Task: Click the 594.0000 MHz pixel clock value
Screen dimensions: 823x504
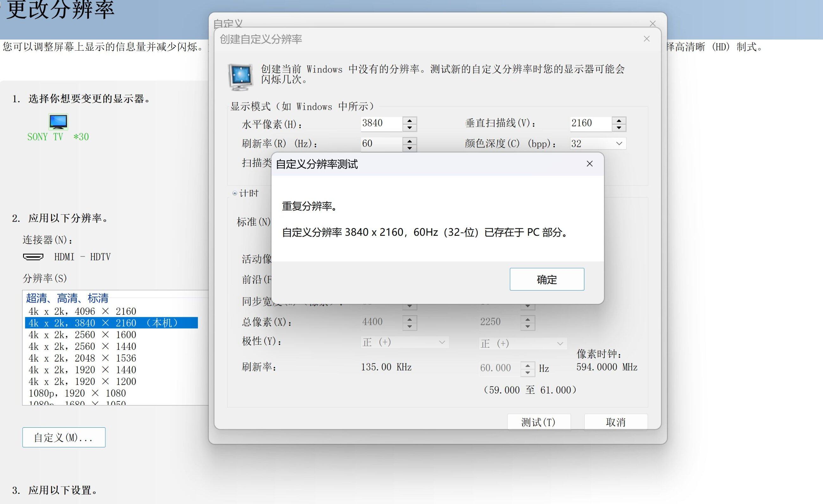Action: [x=606, y=367]
